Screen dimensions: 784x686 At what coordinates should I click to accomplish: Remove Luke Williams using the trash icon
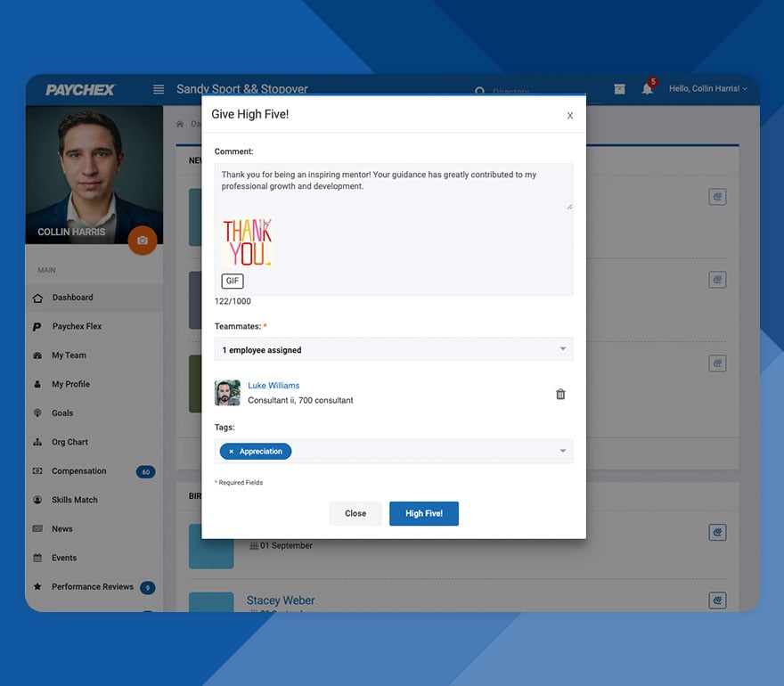click(x=560, y=393)
